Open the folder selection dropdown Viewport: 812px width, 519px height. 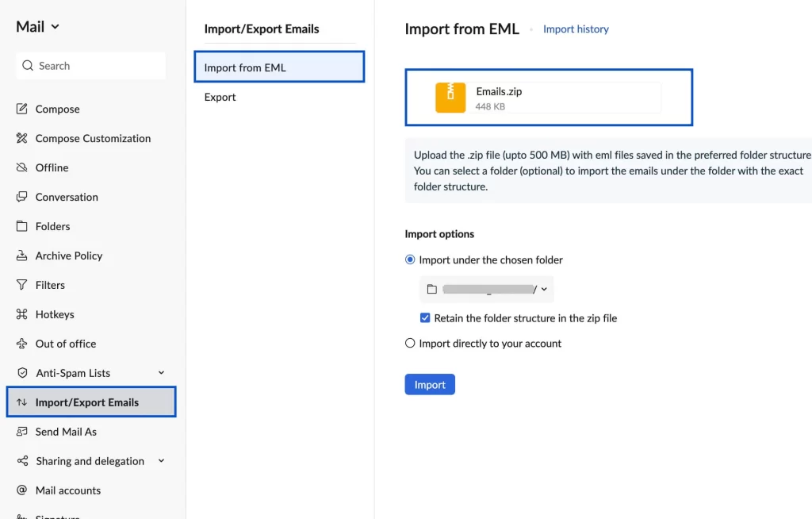point(544,289)
